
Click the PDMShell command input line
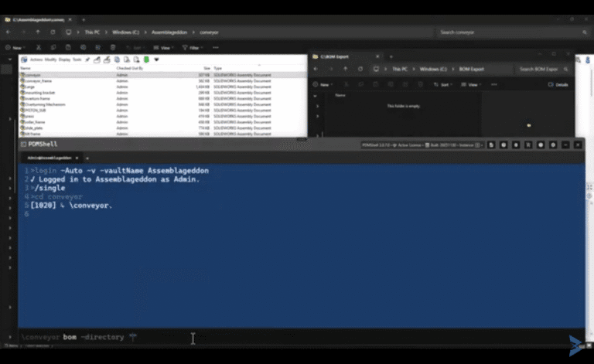302,337
